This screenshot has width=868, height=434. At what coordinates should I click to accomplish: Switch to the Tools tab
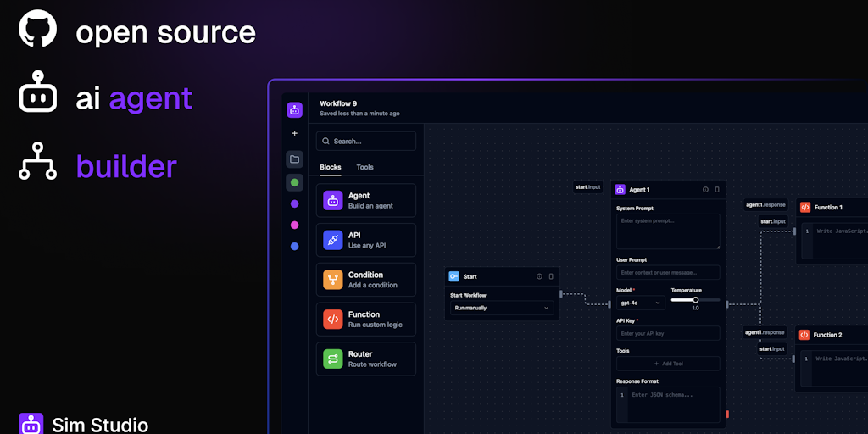(364, 167)
